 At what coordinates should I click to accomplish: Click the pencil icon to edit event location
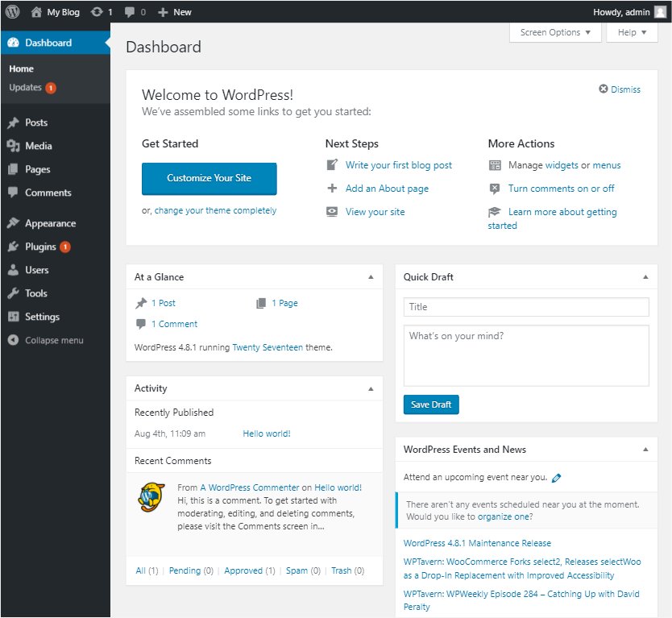[556, 478]
